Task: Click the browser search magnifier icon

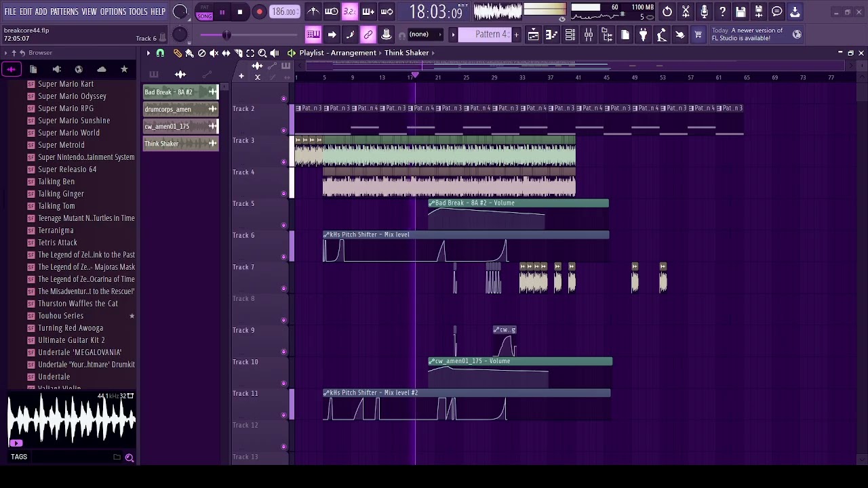Action: coord(129,457)
